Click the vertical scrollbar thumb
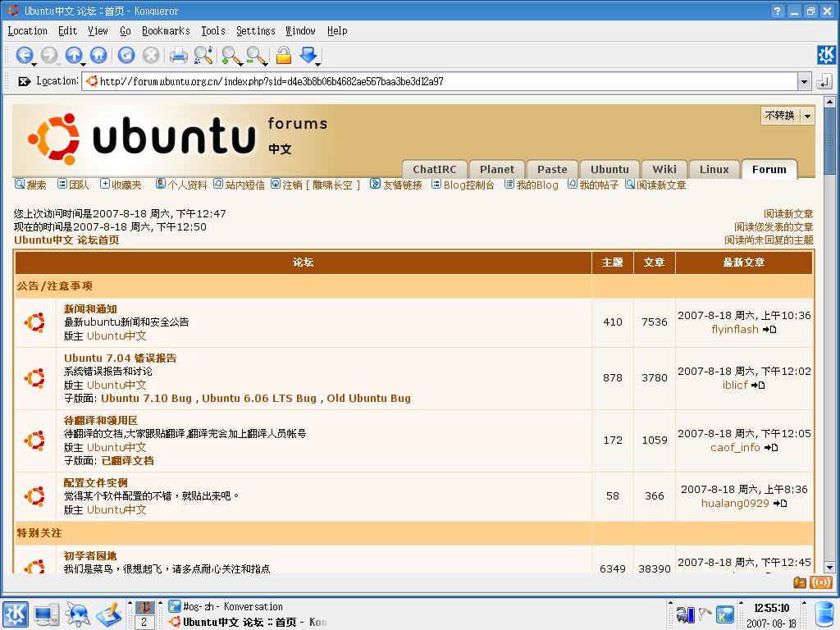Viewport: 840px width, 630px height. pyautogui.click(x=830, y=141)
